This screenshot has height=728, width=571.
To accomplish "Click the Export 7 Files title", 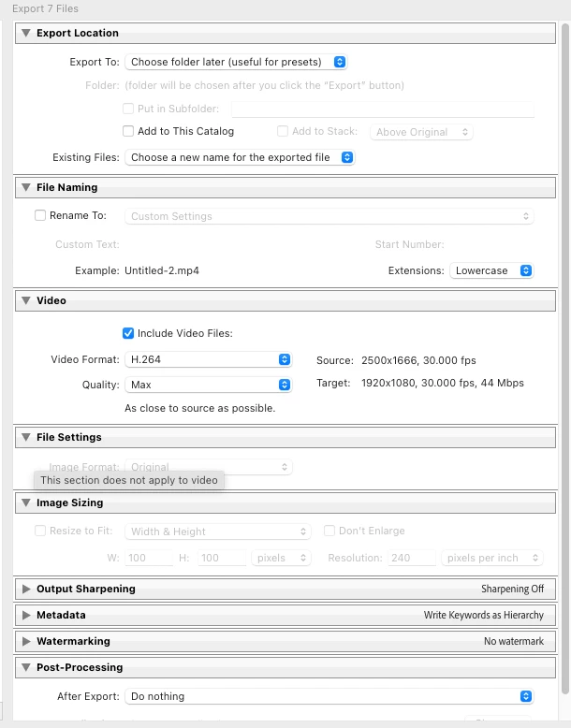I will point(45,8).
